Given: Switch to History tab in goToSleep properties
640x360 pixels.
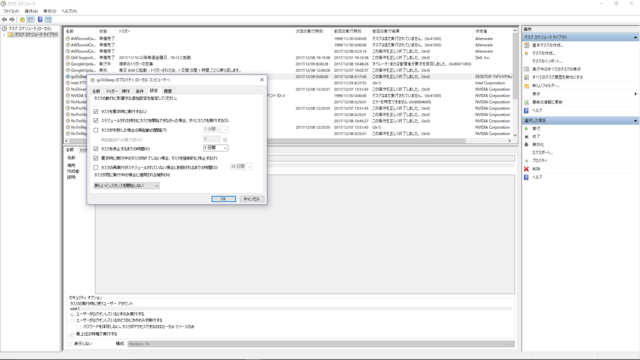Looking at the screenshot, I should coord(168,91).
